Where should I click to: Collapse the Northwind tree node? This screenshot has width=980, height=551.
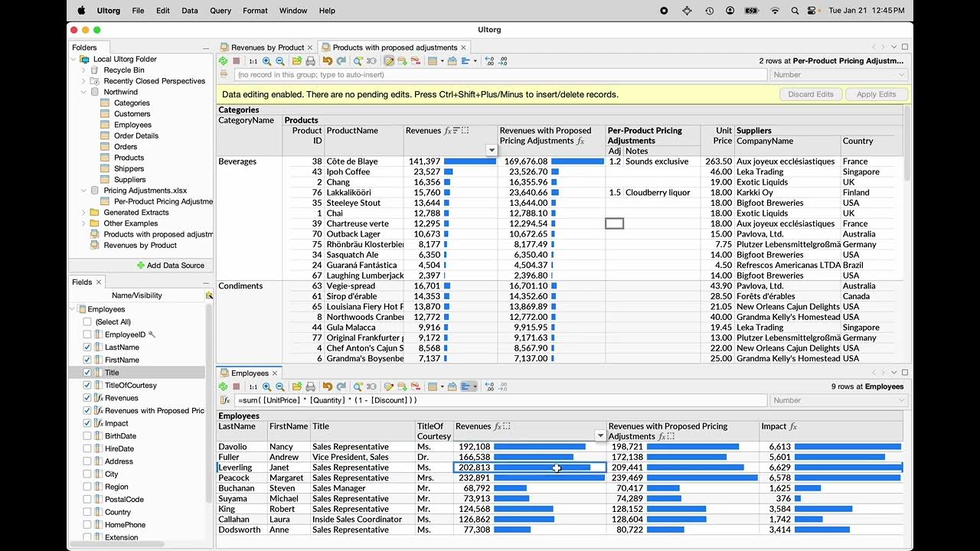tap(83, 92)
